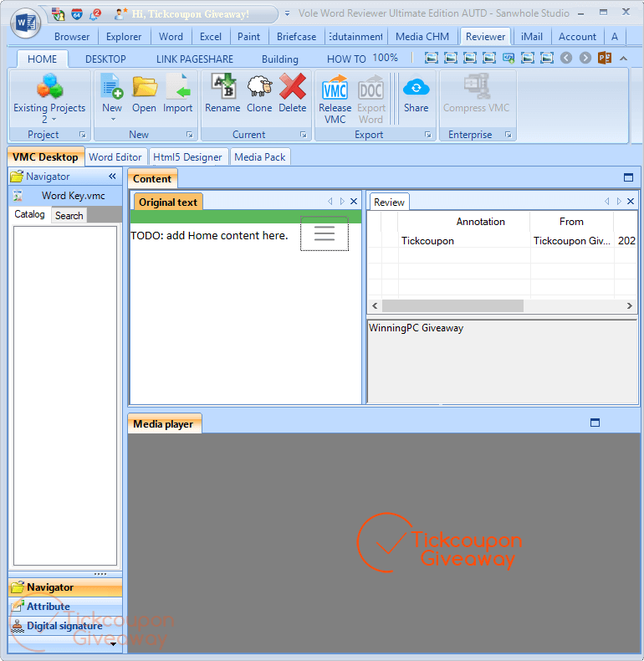The height and width of the screenshot is (661, 644).
Task: Open the notifications bell with badge 2
Action: (x=95, y=14)
